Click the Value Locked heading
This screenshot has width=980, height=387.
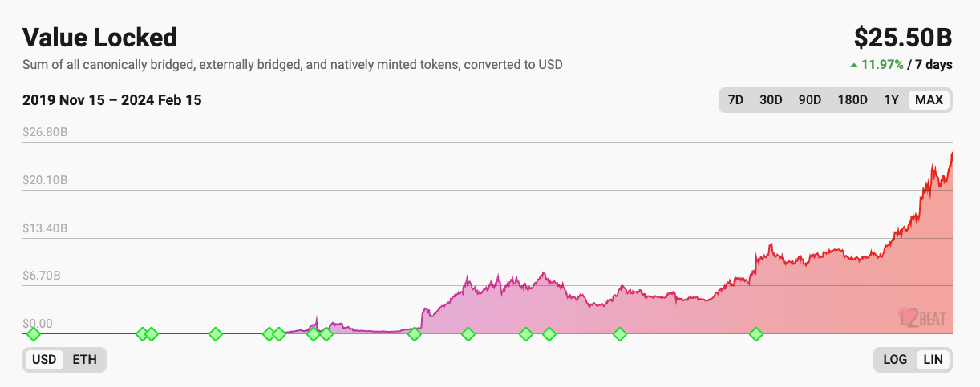pyautogui.click(x=100, y=38)
